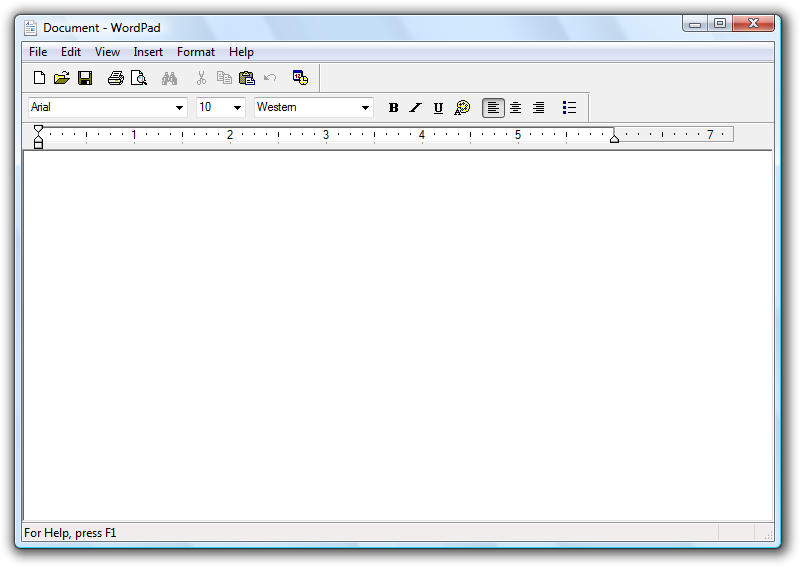Open Print Preview icon
Image resolution: width=800 pixels, height=568 pixels.
coord(139,78)
